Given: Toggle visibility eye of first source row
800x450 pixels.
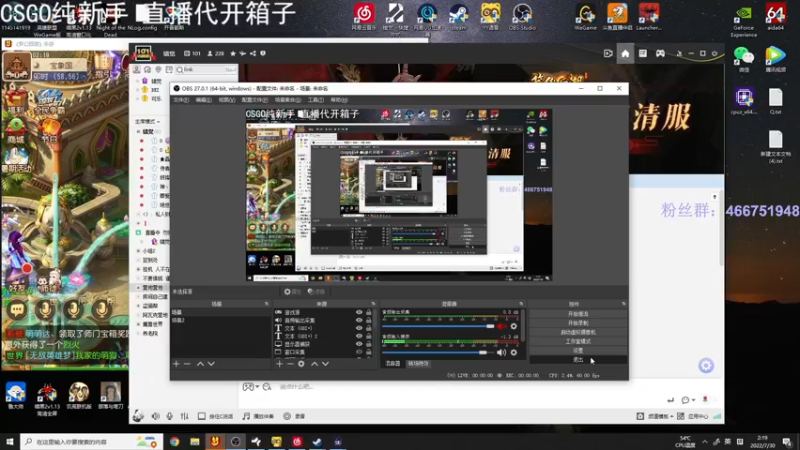Looking at the screenshot, I should [x=359, y=312].
